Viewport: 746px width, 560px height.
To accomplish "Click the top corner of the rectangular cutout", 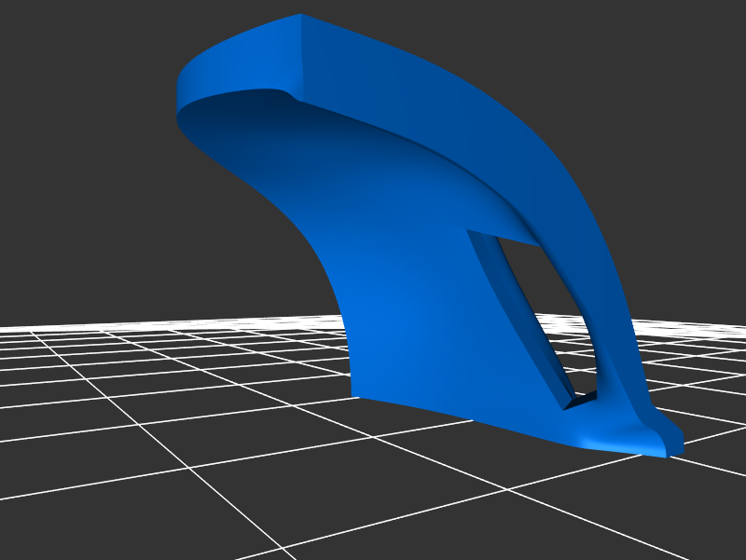I will click(x=468, y=230).
